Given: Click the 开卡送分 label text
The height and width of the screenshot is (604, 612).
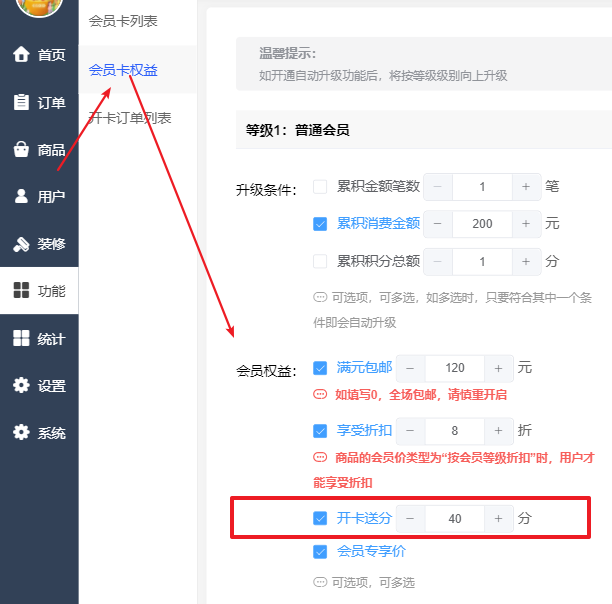Looking at the screenshot, I should (x=365, y=518).
